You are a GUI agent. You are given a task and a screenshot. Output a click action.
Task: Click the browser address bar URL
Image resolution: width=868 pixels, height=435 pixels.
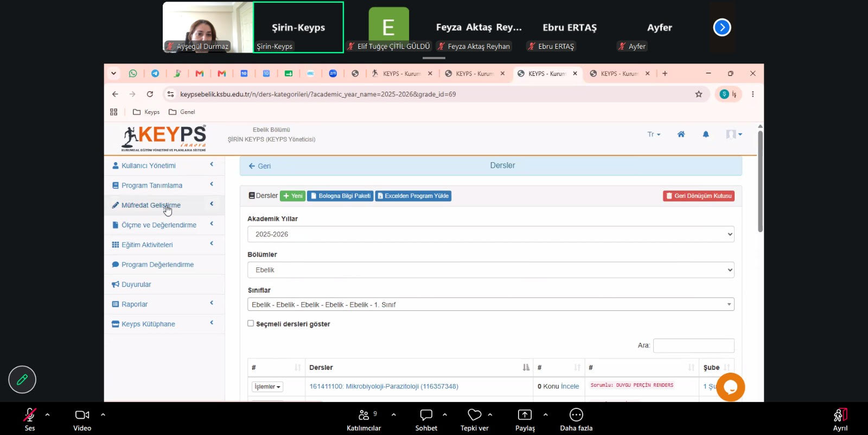point(318,94)
